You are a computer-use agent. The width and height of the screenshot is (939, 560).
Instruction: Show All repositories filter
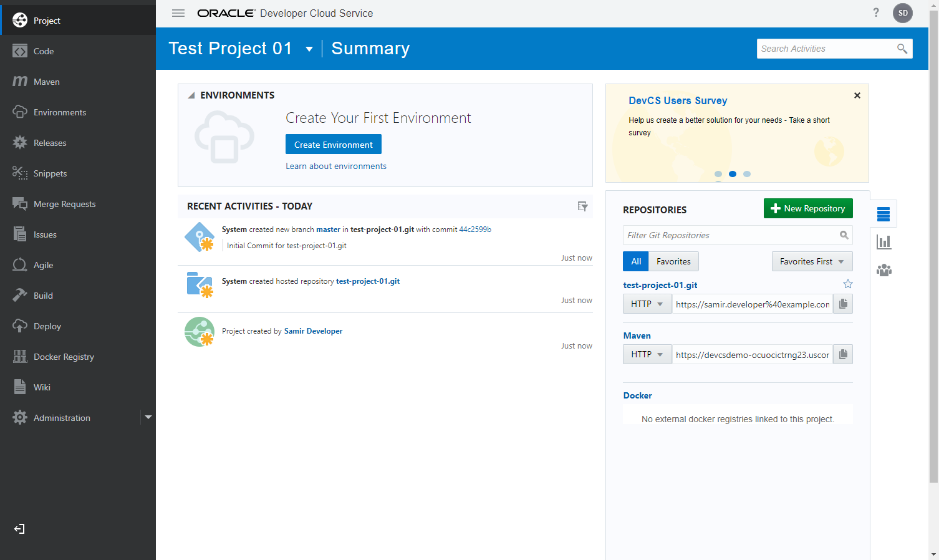[636, 261]
